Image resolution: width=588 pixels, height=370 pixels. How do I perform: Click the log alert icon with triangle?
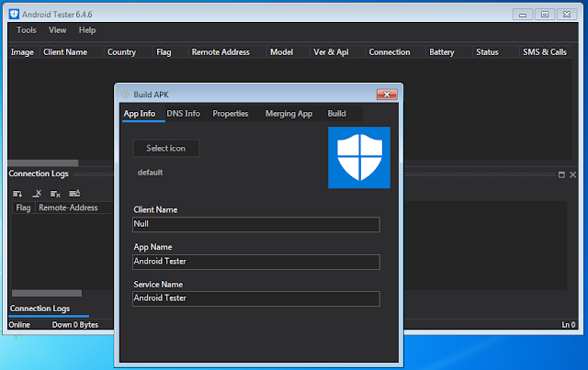(x=74, y=194)
